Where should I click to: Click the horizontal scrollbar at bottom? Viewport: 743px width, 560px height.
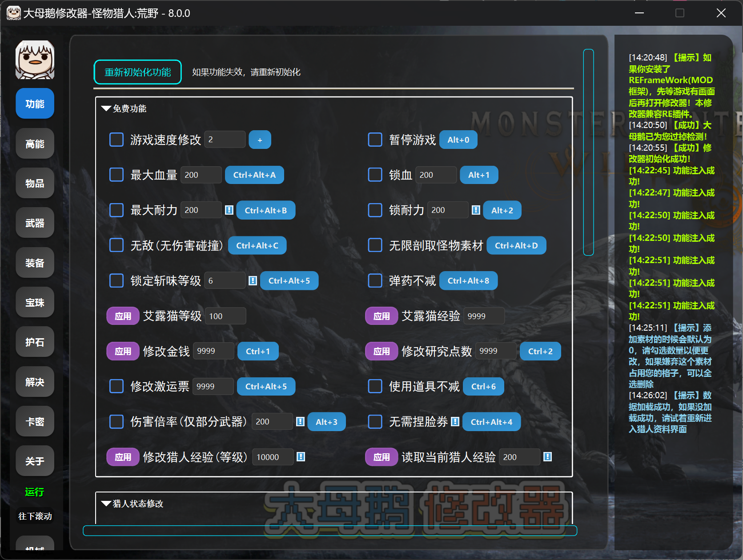click(330, 531)
